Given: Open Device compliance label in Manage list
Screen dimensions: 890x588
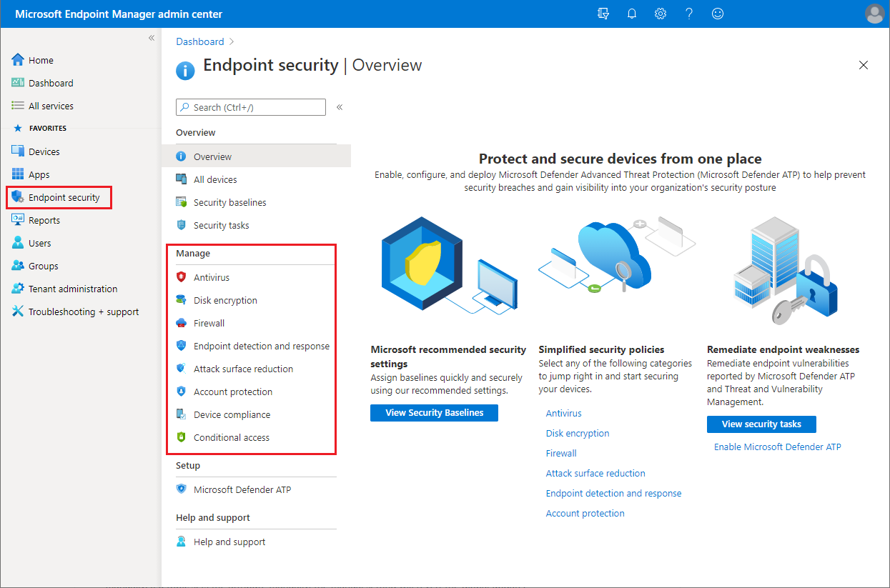Looking at the screenshot, I should point(232,414).
